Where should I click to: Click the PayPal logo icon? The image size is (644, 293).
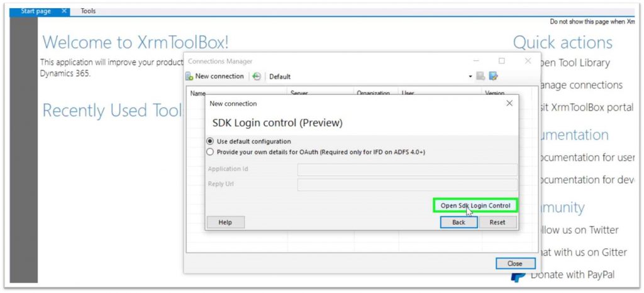518,275
